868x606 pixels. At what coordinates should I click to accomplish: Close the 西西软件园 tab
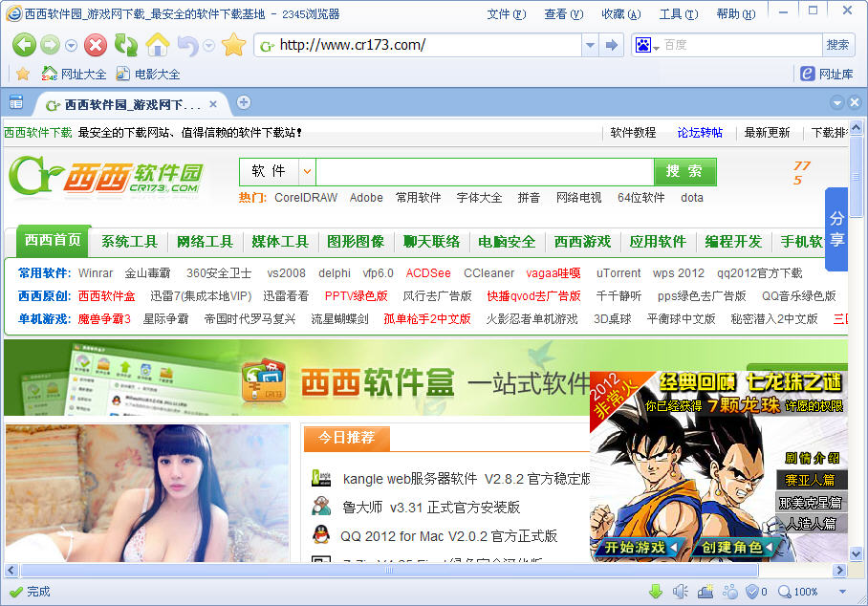coord(213,104)
